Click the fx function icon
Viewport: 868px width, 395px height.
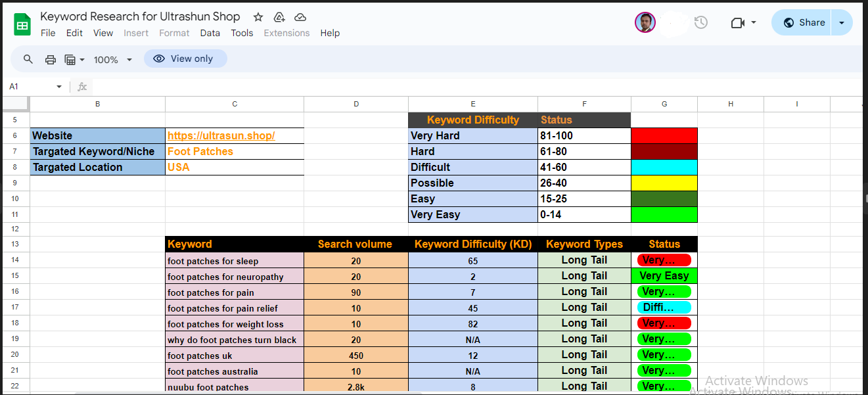point(82,87)
